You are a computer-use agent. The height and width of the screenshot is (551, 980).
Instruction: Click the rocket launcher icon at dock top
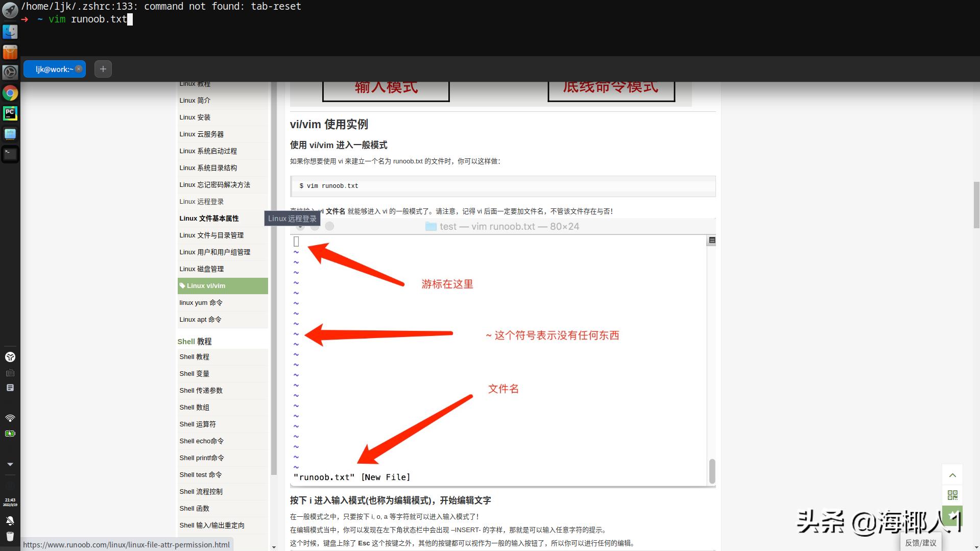(10, 10)
